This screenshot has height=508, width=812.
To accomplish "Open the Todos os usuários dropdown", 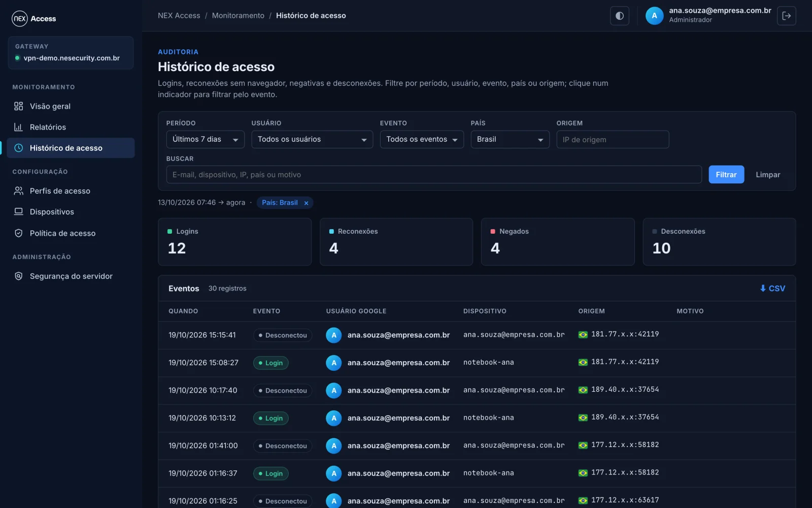I will click(x=312, y=139).
